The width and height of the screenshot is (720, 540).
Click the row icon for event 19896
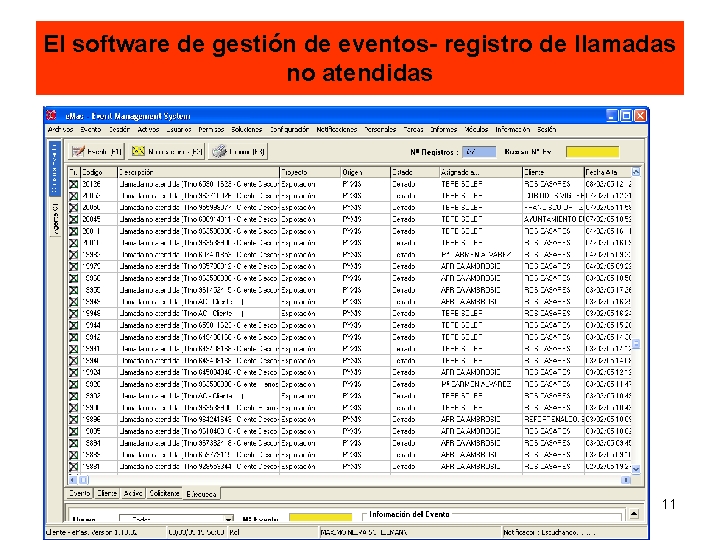coord(73,420)
